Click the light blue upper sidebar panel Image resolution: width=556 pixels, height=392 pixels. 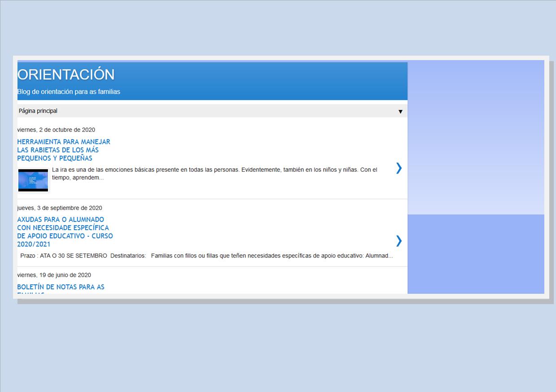click(x=475, y=137)
